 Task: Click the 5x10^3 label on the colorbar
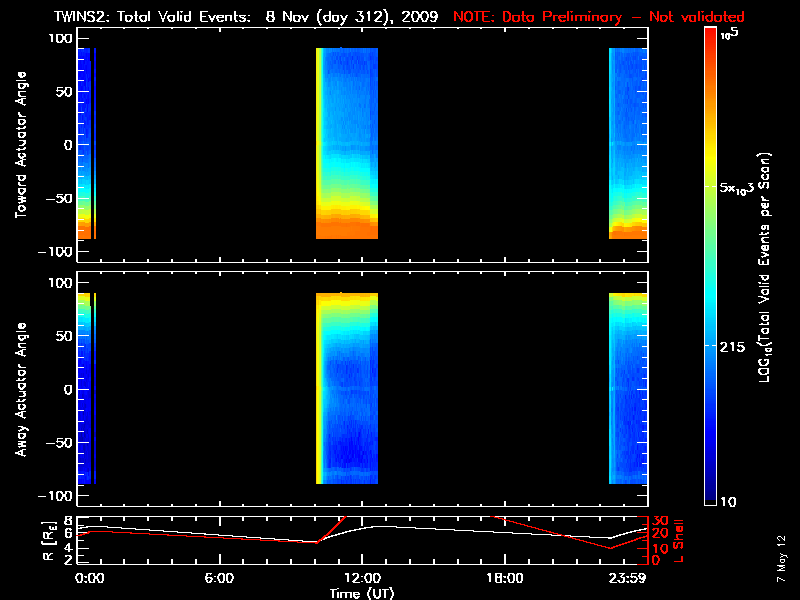pos(741,188)
